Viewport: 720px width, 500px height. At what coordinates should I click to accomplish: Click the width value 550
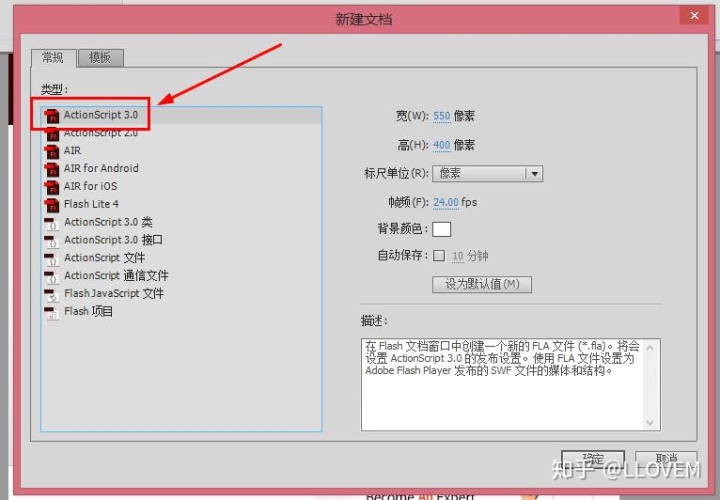(442, 116)
